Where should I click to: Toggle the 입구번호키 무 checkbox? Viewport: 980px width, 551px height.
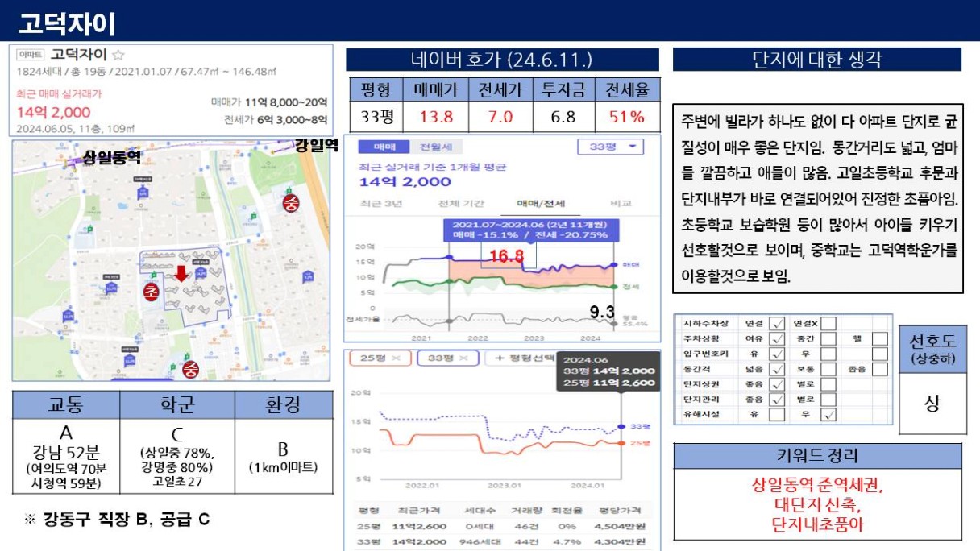coord(828,354)
